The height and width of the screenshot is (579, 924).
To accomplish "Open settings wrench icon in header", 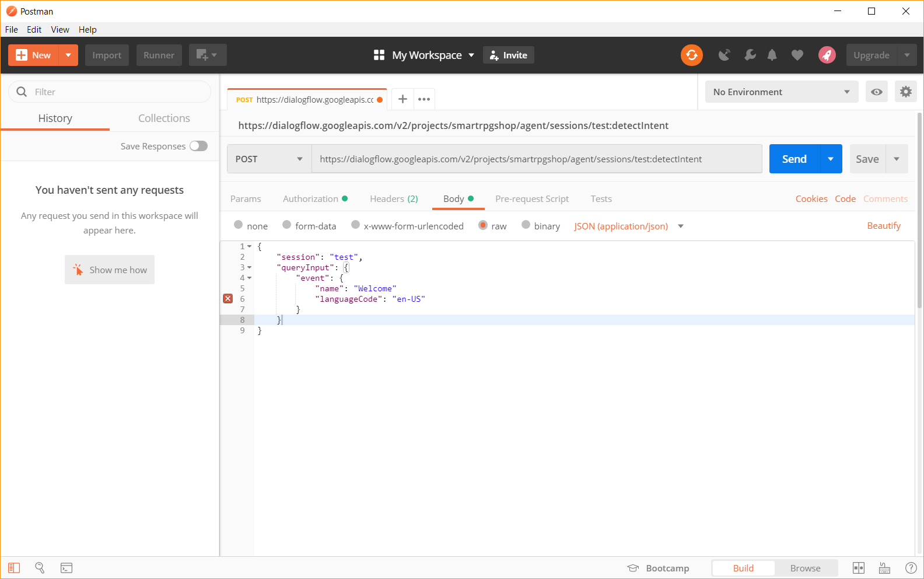I will tap(750, 55).
